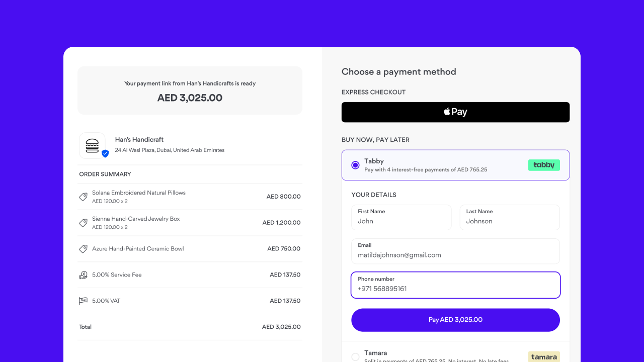Click the 'BUY NOW, PAY LATER' label
The width and height of the screenshot is (644, 362).
pos(375,140)
